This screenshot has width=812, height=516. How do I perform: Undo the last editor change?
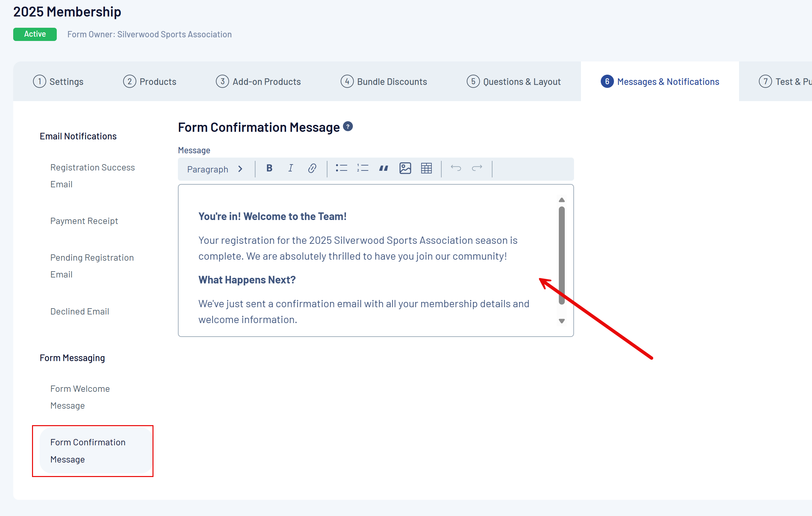click(456, 168)
